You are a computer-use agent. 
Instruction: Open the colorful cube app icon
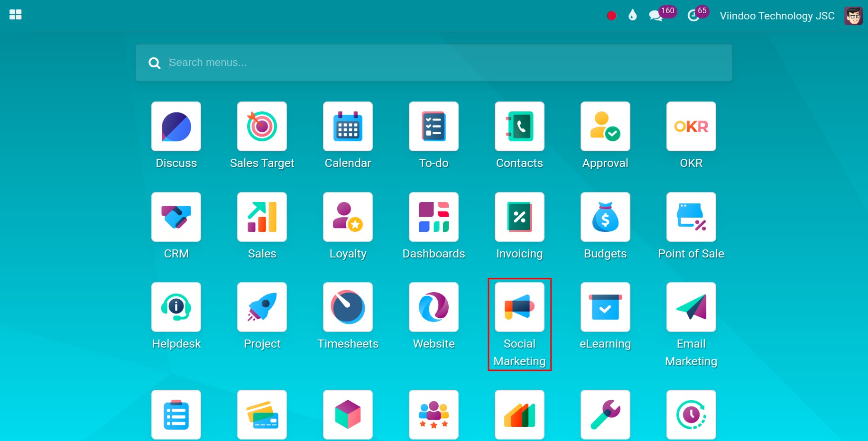(348, 414)
